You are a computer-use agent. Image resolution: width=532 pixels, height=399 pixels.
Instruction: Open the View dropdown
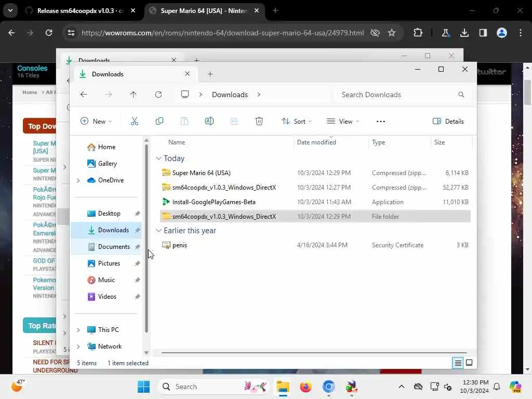point(343,121)
